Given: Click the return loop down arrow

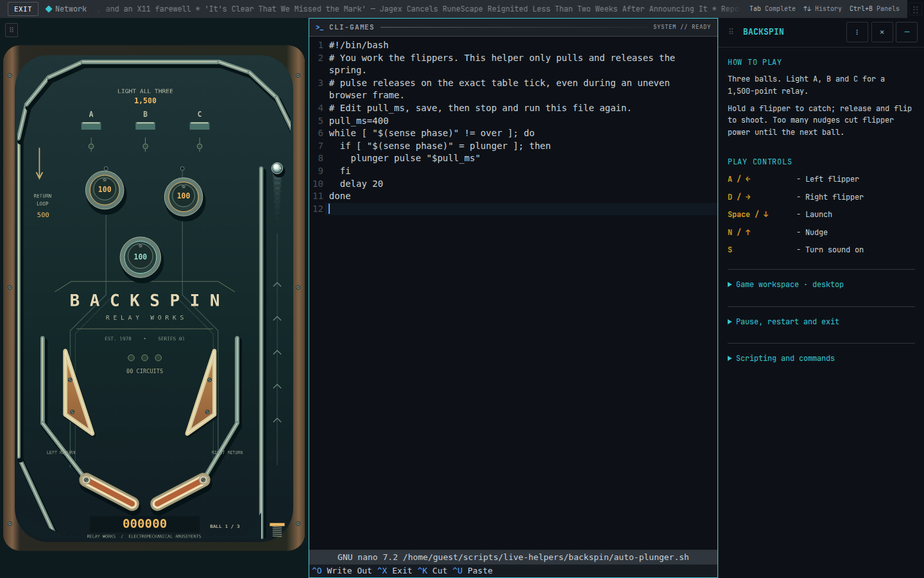Looking at the screenshot, I should click(x=40, y=164).
